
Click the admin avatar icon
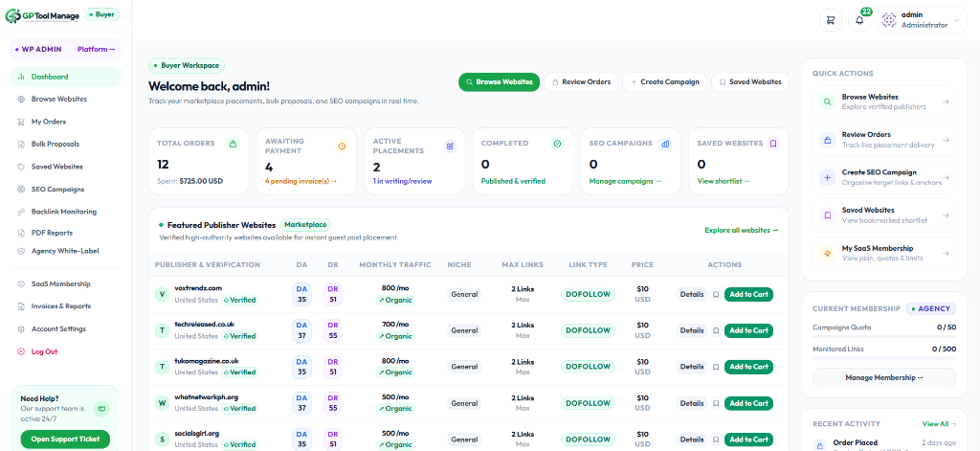pos(889,20)
